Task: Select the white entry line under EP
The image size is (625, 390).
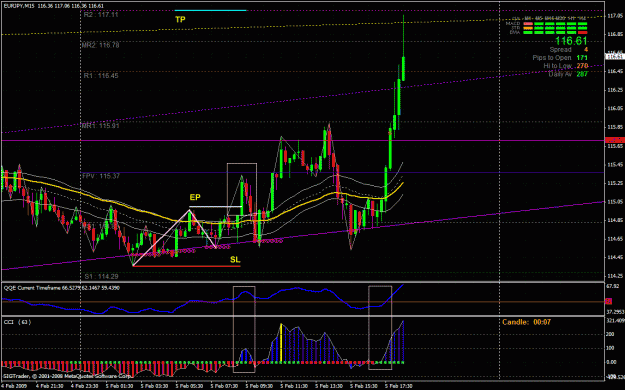Action: (215, 207)
